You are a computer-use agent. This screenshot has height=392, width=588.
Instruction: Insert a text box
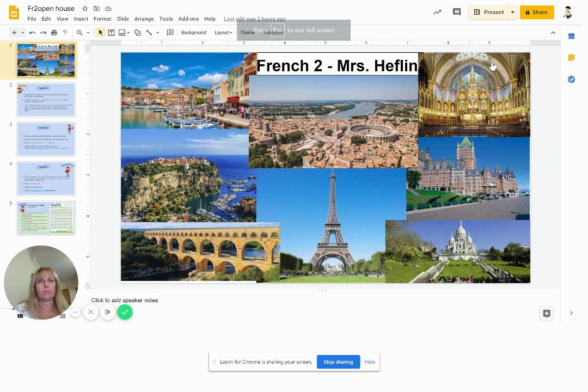(x=112, y=33)
